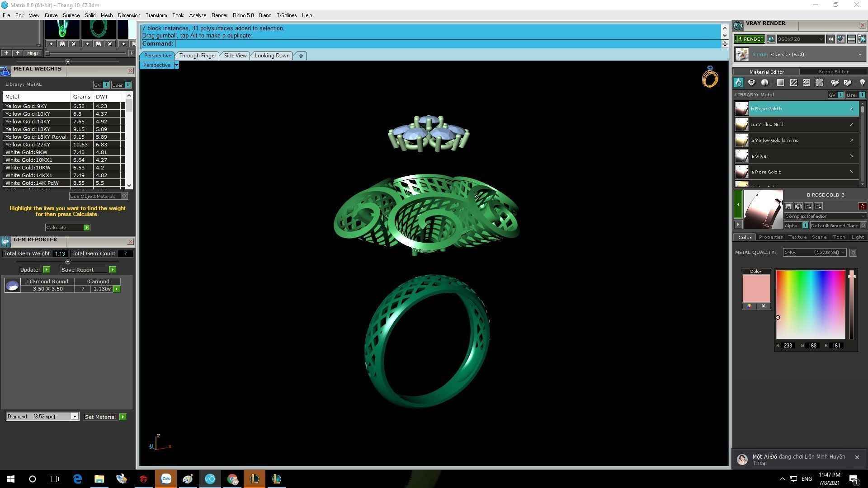The width and height of the screenshot is (868, 488).
Task: Clear the color with X under swatch
Action: click(x=764, y=306)
